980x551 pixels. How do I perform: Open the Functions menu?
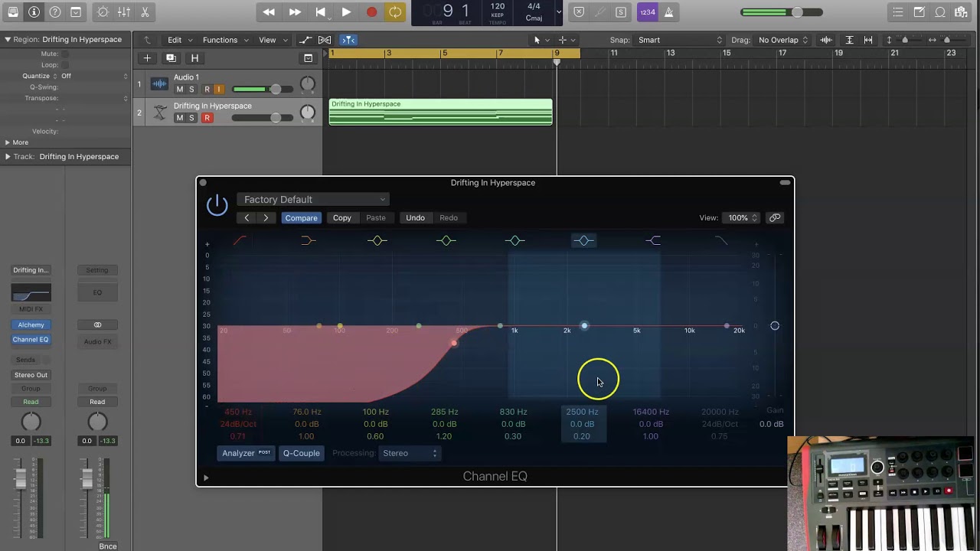pos(225,40)
